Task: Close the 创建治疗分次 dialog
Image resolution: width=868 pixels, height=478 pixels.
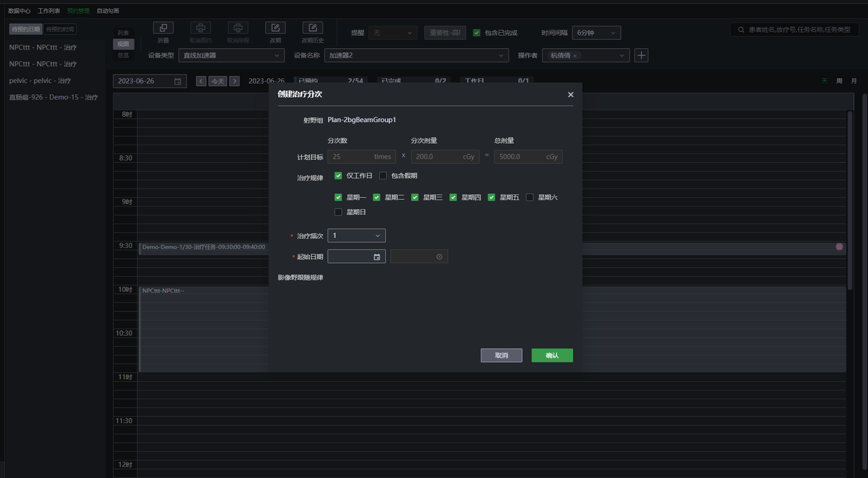Action: [x=570, y=95]
